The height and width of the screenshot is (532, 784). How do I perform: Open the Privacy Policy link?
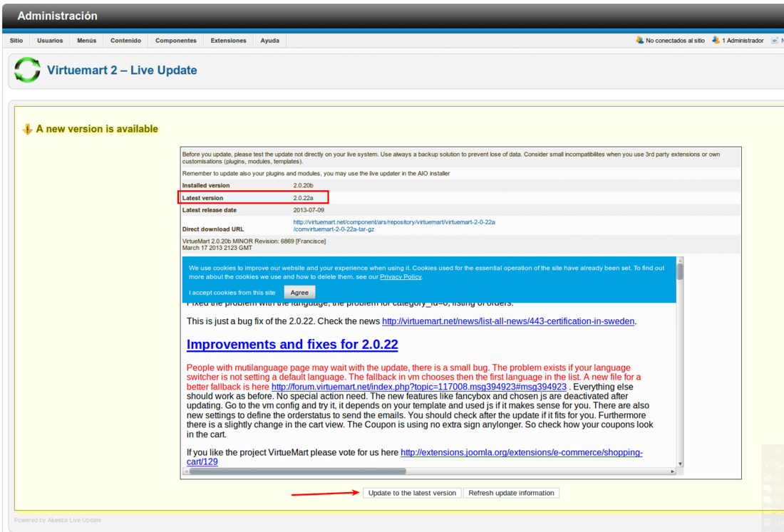(x=401, y=277)
